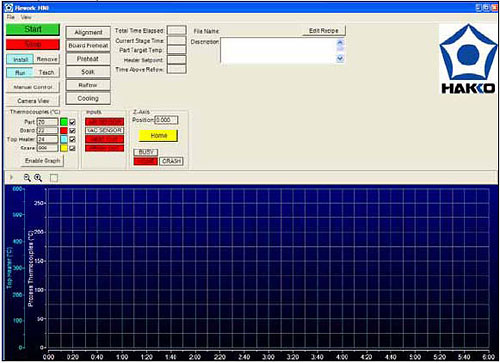Click the Hakko logo image

coord(468,59)
